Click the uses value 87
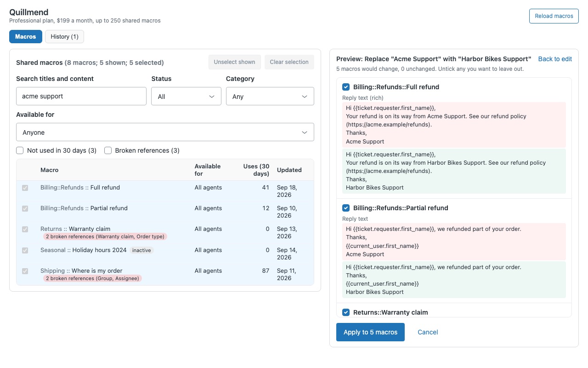The width and height of the screenshot is (588, 368). coord(266,271)
